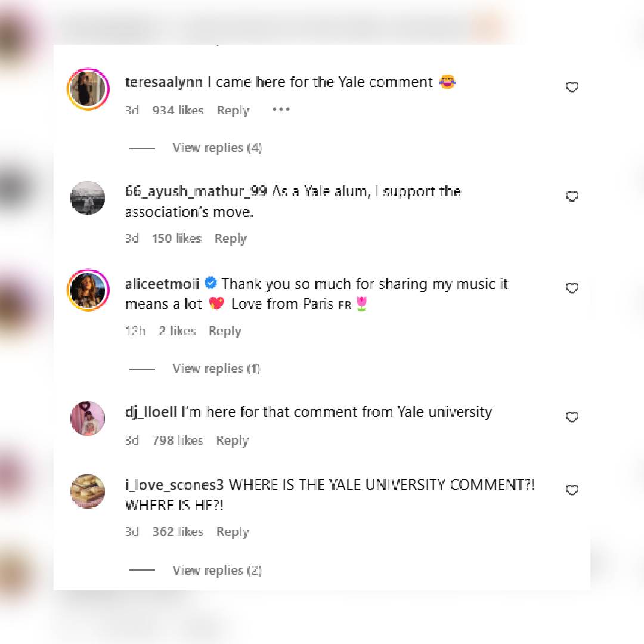Open 66_ayush_mathur_99's avatar
Viewport: 644px width, 644px height.
(x=88, y=198)
